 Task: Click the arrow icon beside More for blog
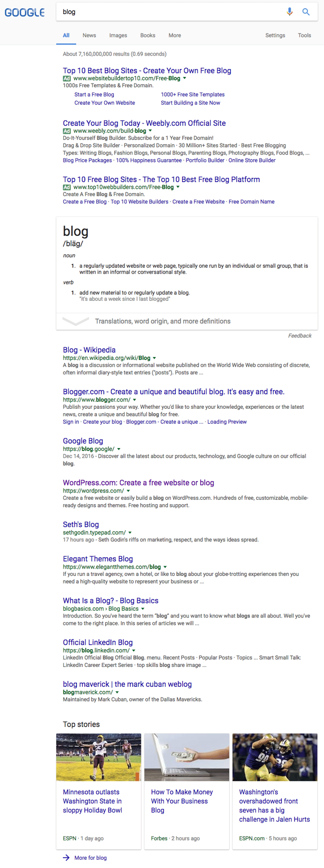(x=66, y=858)
